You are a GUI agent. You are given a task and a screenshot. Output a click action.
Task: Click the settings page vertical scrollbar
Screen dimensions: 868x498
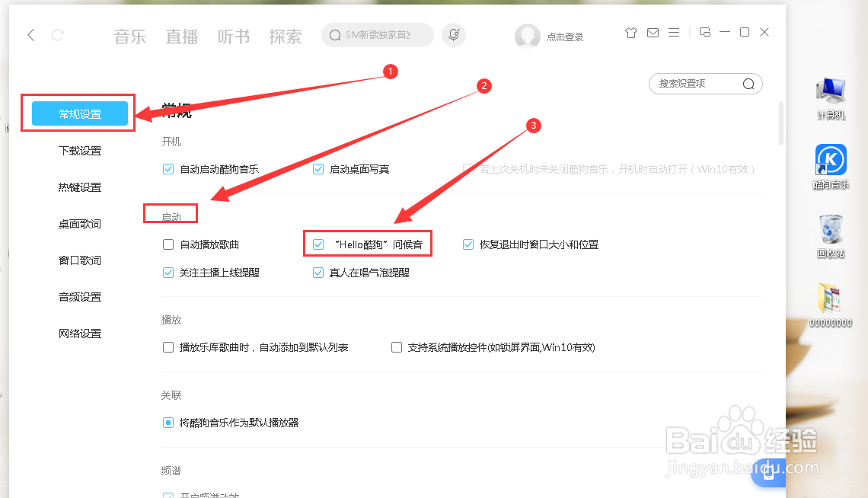[x=781, y=123]
